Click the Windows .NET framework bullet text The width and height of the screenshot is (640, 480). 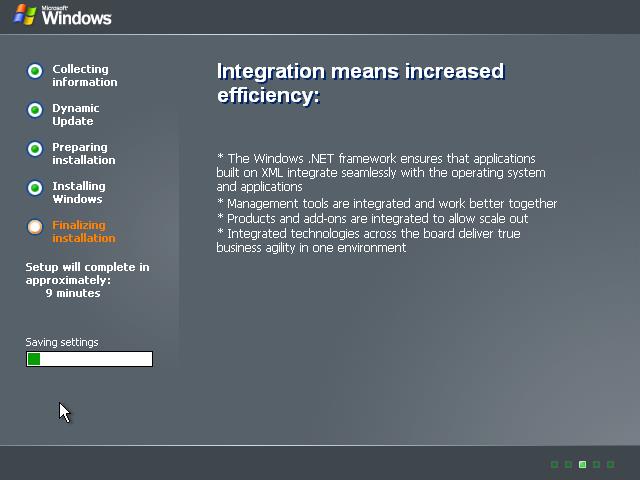coord(381,173)
